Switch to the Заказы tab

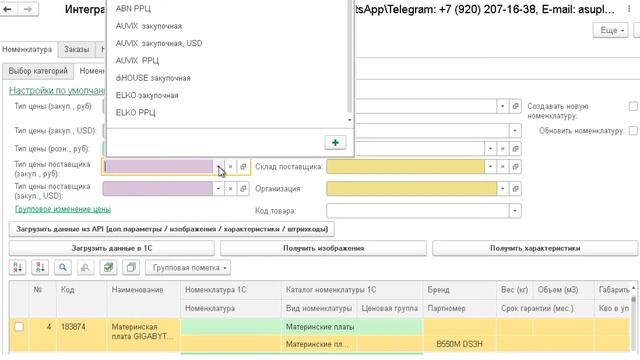pos(76,49)
